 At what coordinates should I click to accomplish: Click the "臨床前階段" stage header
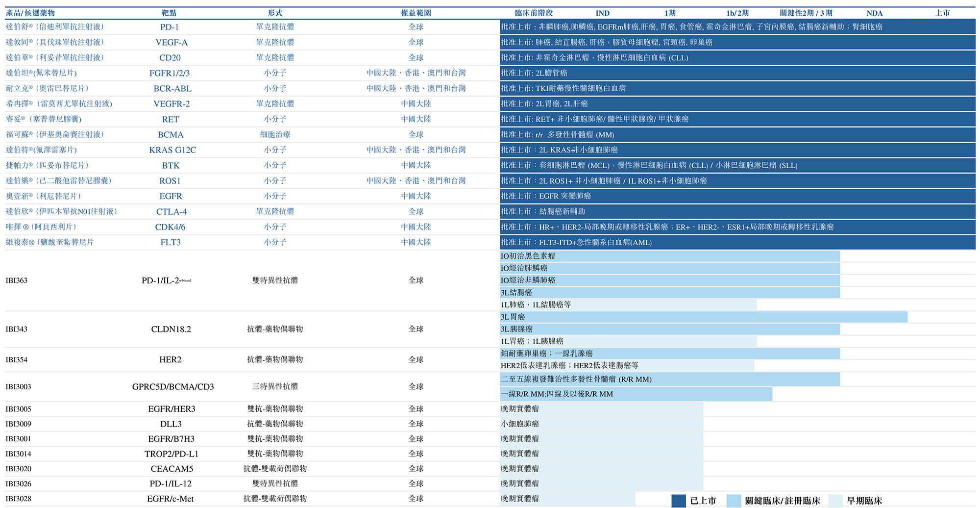click(534, 13)
